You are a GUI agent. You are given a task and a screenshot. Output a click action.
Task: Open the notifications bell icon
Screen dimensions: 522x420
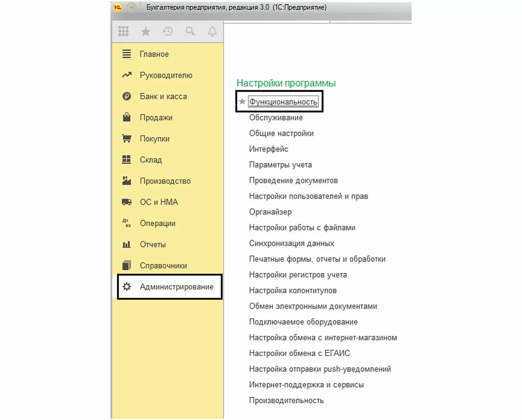tap(212, 31)
